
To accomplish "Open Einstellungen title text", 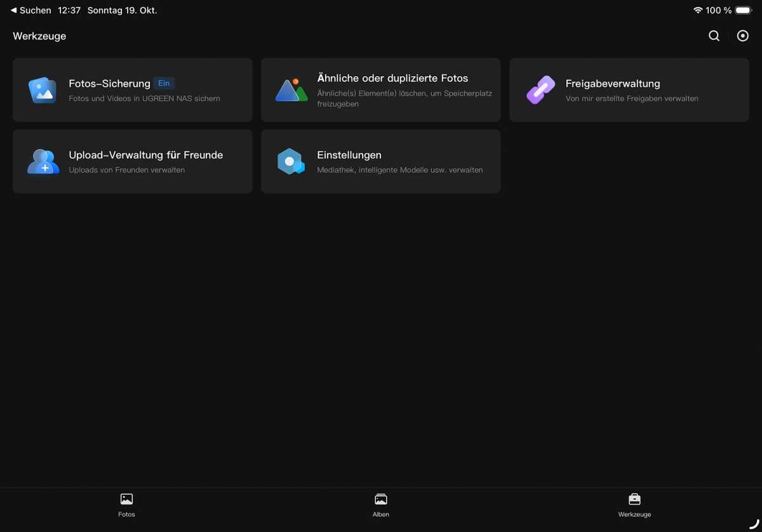I will point(349,155).
